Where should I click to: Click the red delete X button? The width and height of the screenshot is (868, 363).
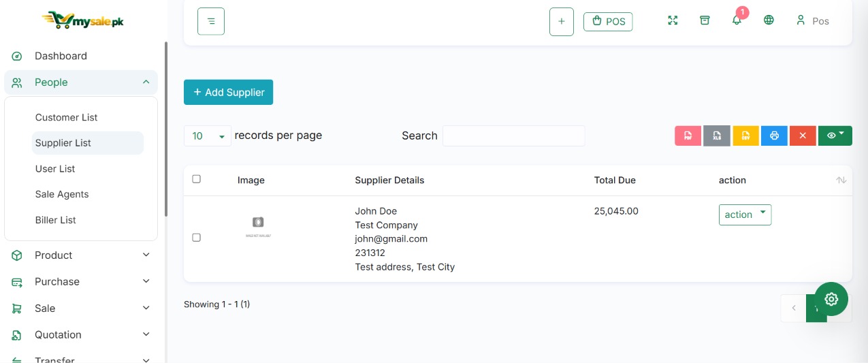803,136
